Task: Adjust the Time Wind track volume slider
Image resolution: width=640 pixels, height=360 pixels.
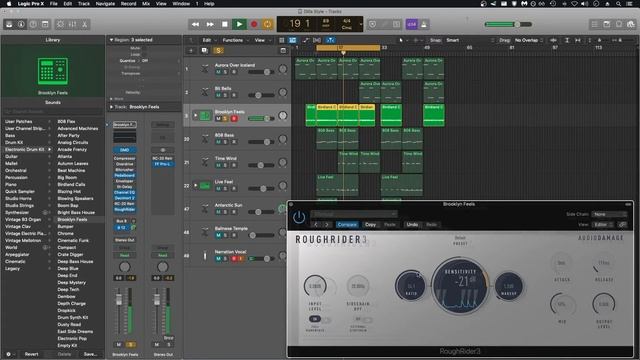Action: pyautogui.click(x=261, y=165)
